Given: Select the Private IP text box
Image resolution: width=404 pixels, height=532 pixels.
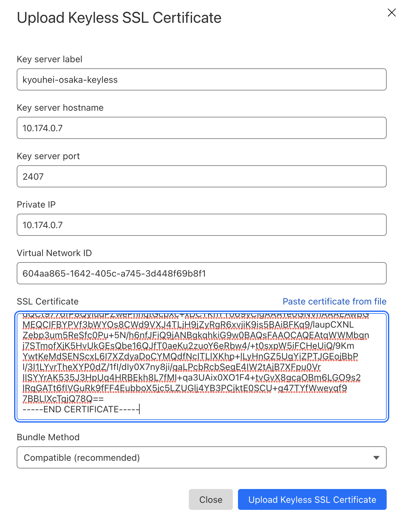Looking at the screenshot, I should 202,225.
